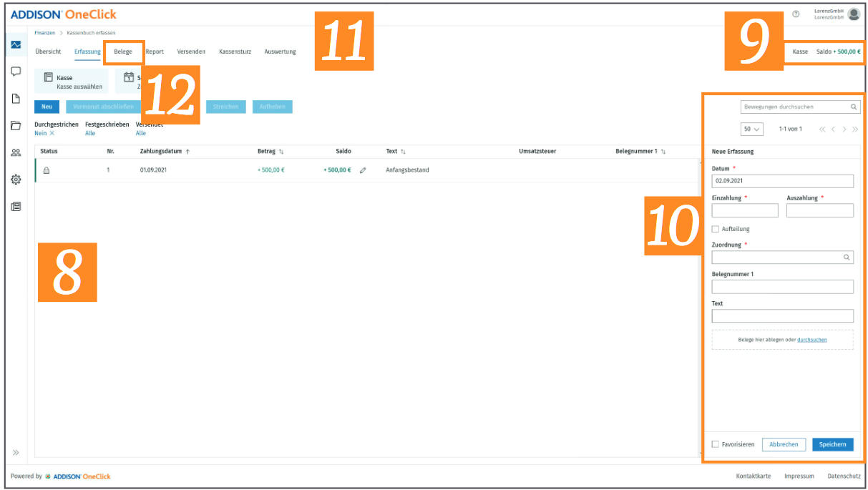Click the Datum input field

point(783,181)
